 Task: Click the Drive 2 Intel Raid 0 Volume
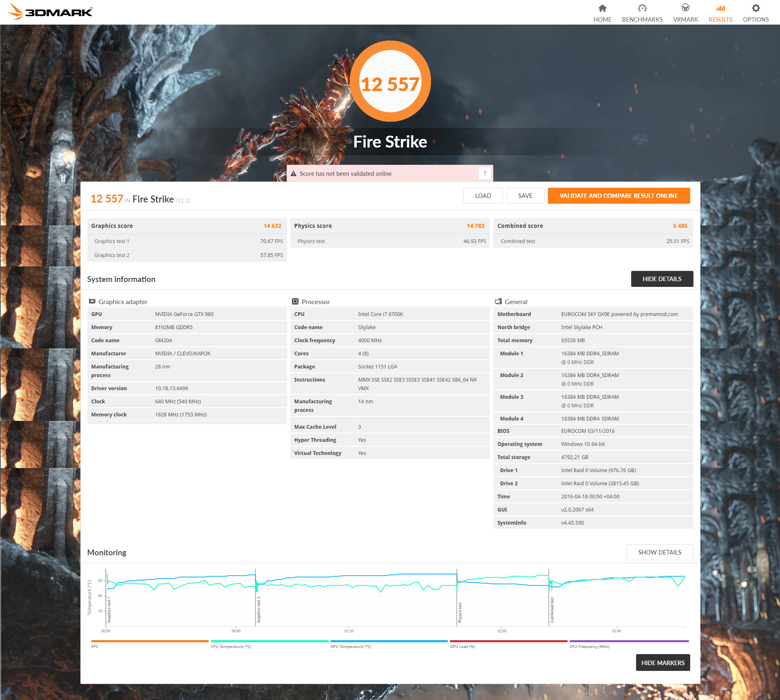pyautogui.click(x=600, y=483)
